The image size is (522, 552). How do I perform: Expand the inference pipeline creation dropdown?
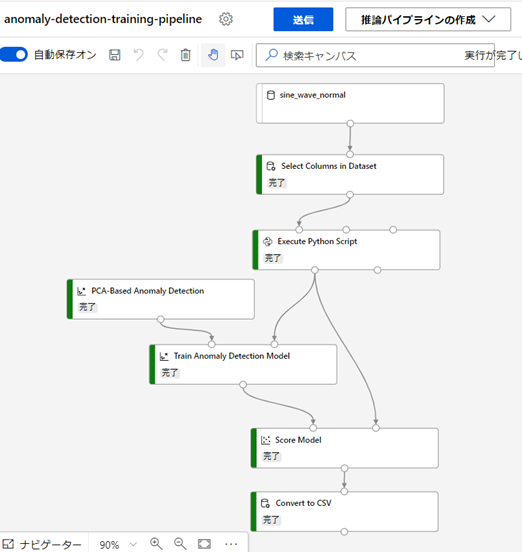[x=428, y=19]
